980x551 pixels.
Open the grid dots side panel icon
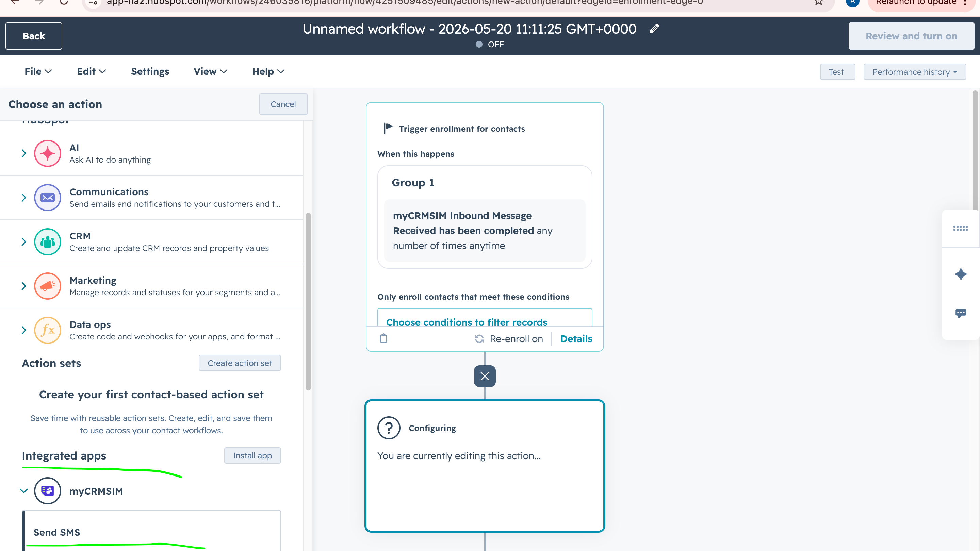961,228
